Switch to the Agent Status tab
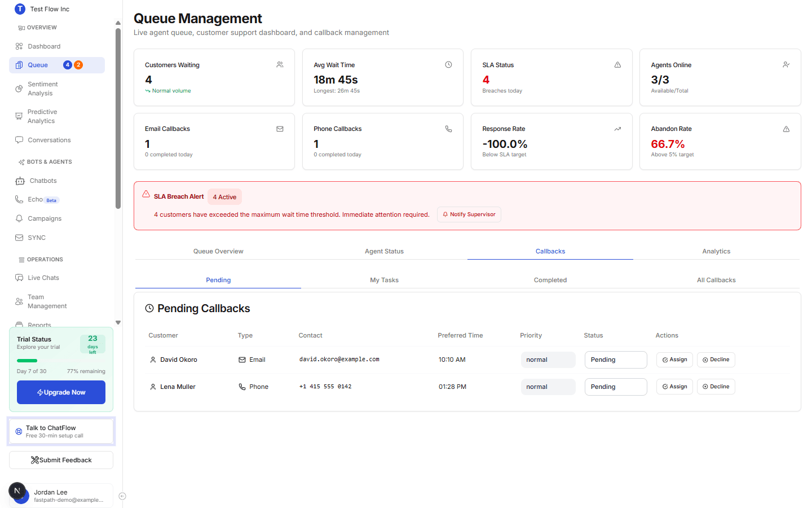Image resolution: width=812 pixels, height=508 pixels. click(384, 251)
